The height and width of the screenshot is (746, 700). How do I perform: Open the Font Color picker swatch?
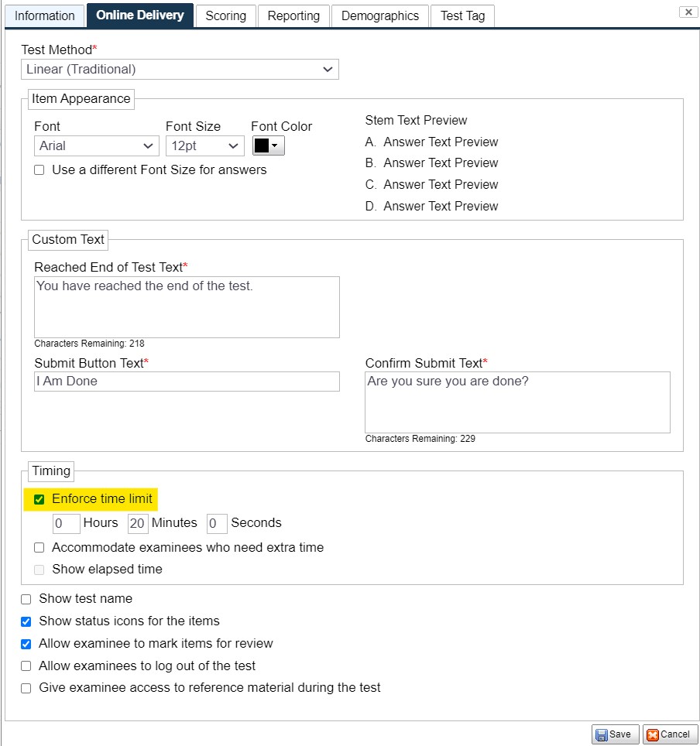tap(268, 145)
